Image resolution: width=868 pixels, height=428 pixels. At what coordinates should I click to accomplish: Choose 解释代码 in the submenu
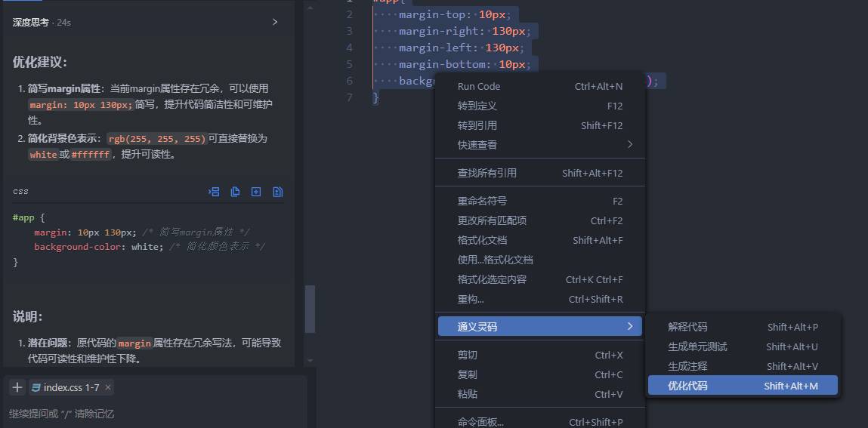(x=743, y=327)
